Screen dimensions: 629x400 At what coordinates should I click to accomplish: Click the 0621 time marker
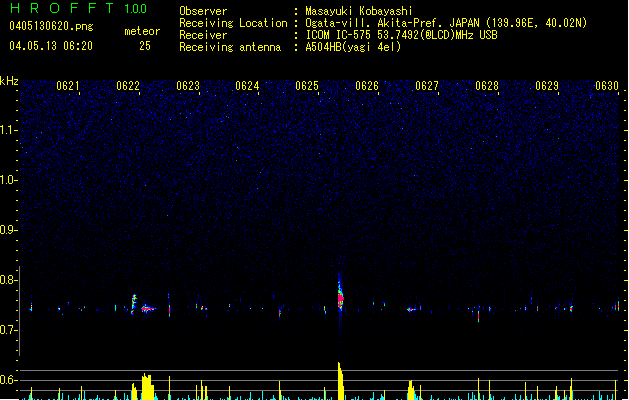pos(67,86)
